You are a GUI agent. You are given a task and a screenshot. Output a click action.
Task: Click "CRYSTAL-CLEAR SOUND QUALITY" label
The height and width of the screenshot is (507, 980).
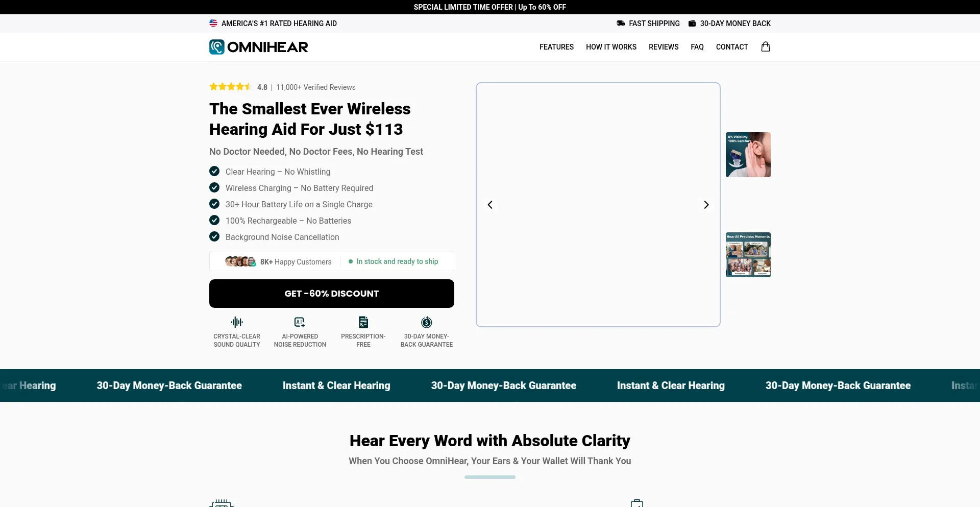click(237, 341)
